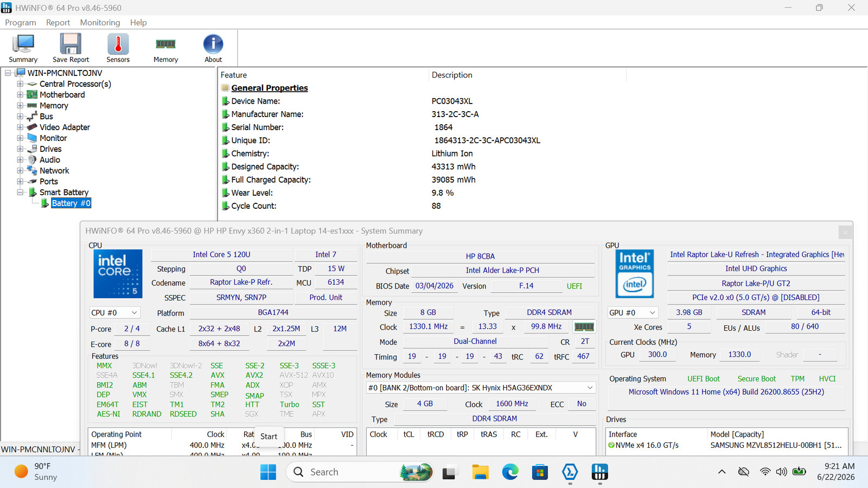
Task: Open the Windows Start button
Action: [x=268, y=472]
